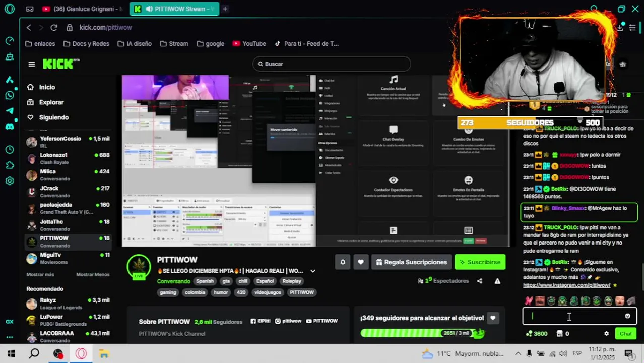Click the GX logo near sidebar bottom
Viewport: 644px width, 363px height.
coord(10,322)
